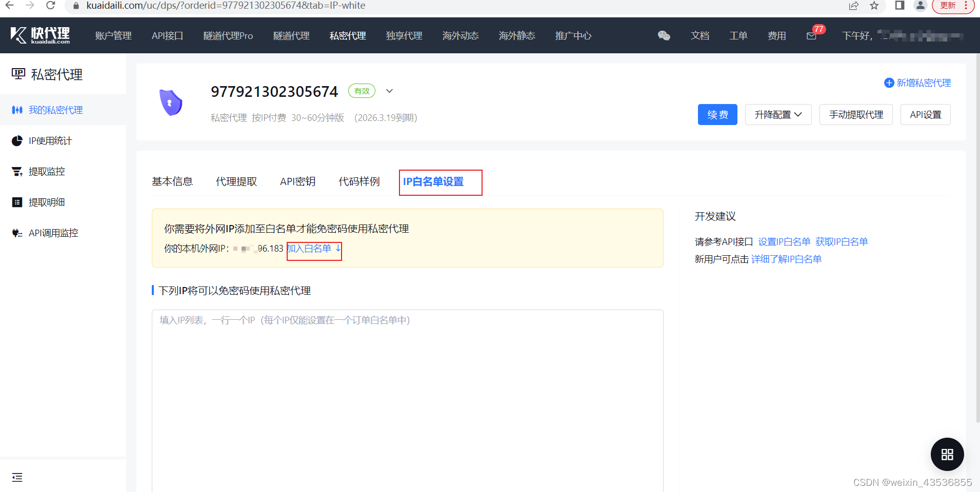Click the 我的私密代理 sidebar icon

pyautogui.click(x=17, y=110)
